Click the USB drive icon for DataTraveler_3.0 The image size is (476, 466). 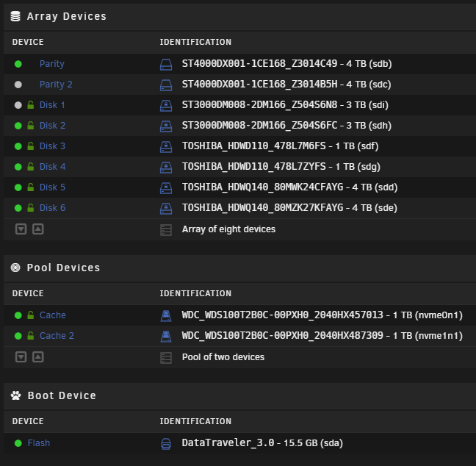[x=166, y=444]
